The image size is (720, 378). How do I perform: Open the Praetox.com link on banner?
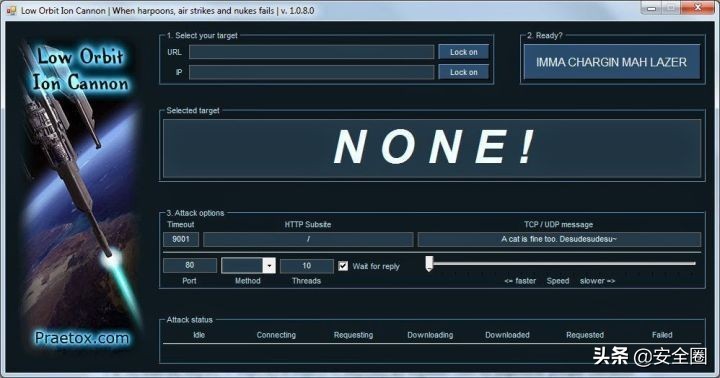82,338
